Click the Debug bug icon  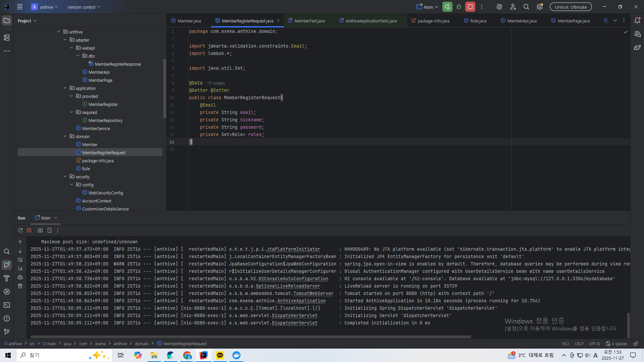pyautogui.click(x=459, y=7)
